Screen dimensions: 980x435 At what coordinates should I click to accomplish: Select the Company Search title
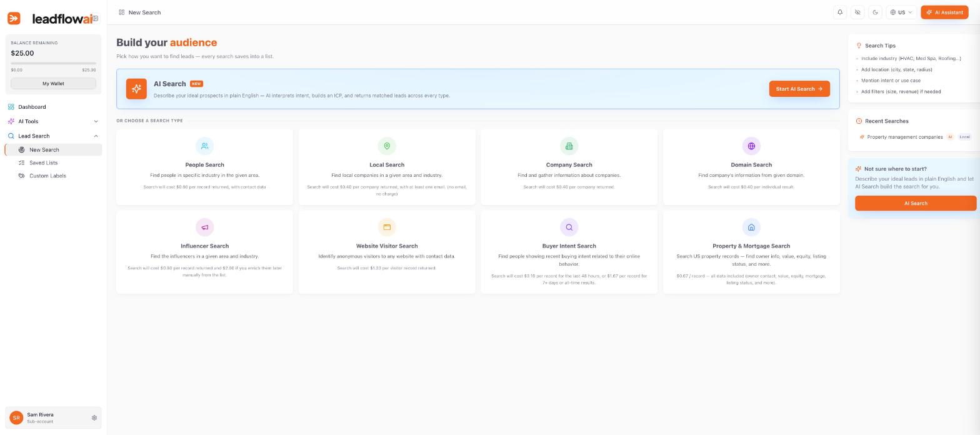pyautogui.click(x=569, y=165)
